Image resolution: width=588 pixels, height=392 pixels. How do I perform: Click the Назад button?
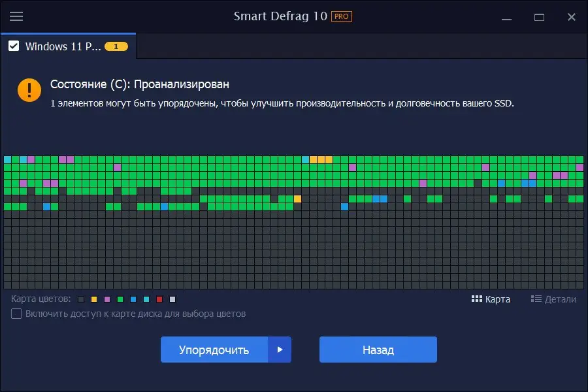click(x=378, y=350)
